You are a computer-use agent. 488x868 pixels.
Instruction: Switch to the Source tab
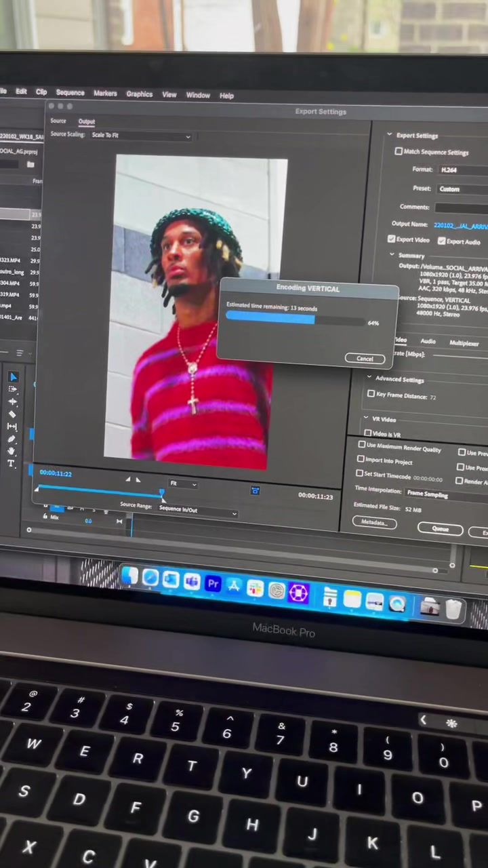(x=58, y=121)
